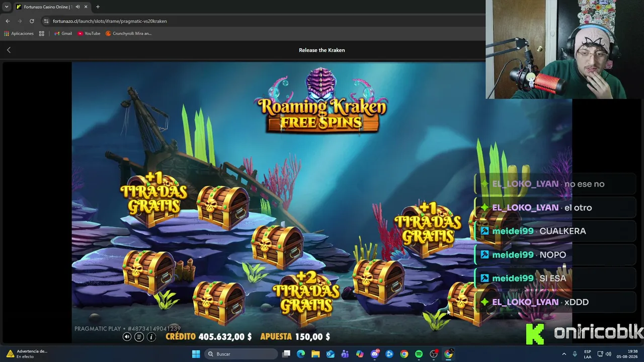Screen dimensions: 644x362
Task: Click the Apuesta 150,00 $ bet amount
Action: click(295, 337)
